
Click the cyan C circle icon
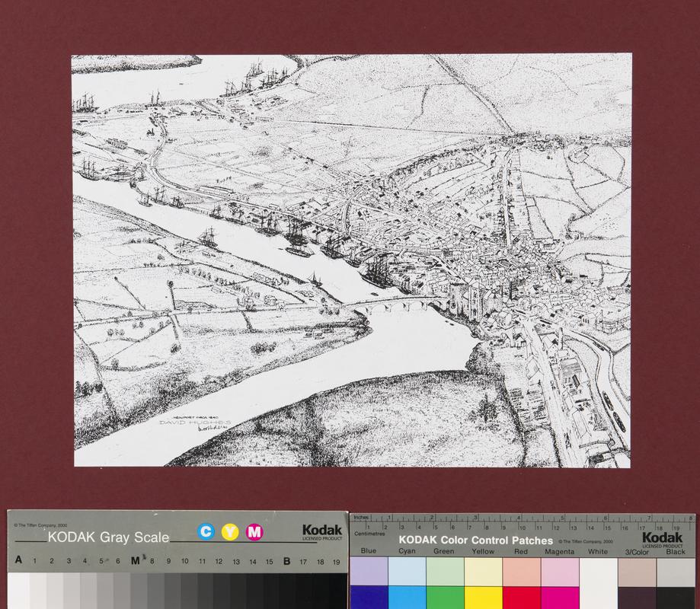point(206,531)
